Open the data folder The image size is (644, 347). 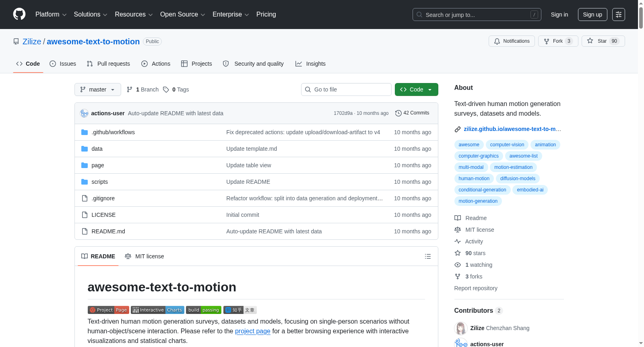[x=97, y=149]
